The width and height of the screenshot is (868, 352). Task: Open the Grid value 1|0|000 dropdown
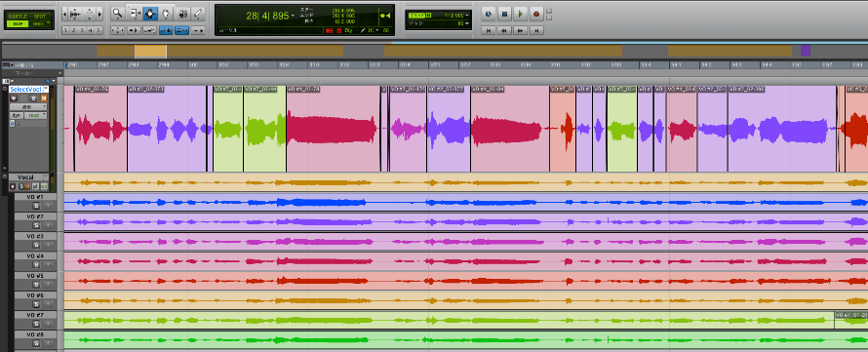click(x=468, y=15)
